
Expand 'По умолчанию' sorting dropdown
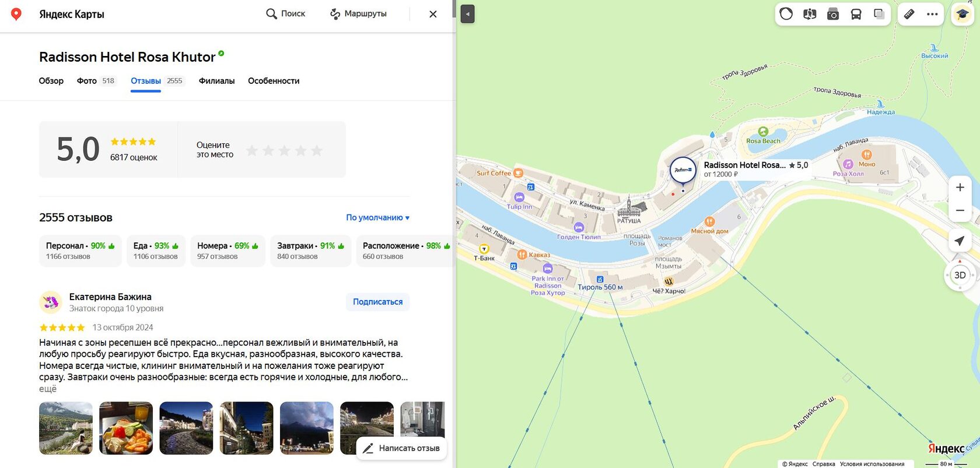(x=378, y=217)
